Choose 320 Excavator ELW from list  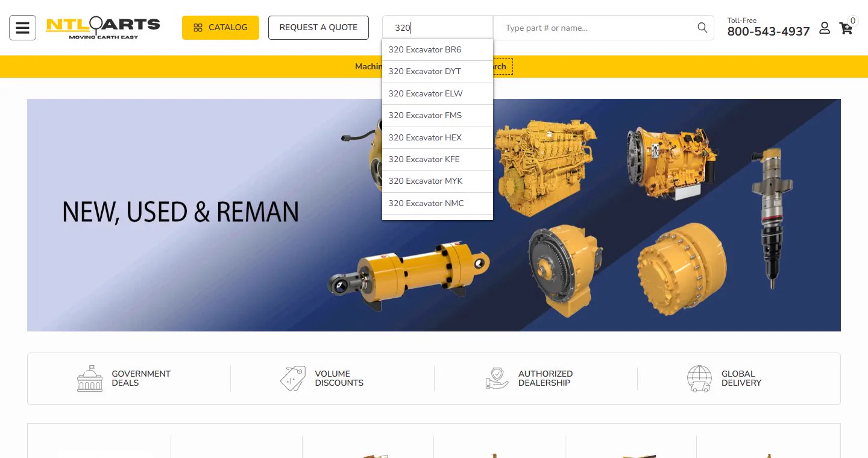(438, 93)
